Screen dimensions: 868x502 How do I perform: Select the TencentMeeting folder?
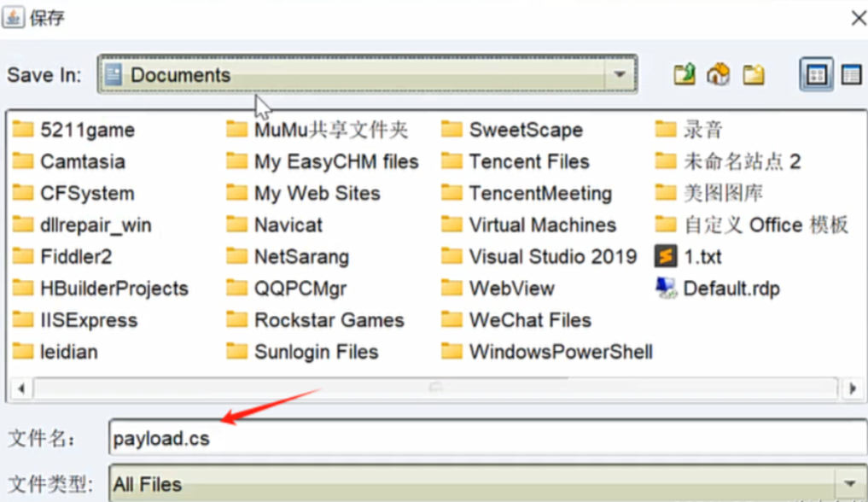click(527, 193)
